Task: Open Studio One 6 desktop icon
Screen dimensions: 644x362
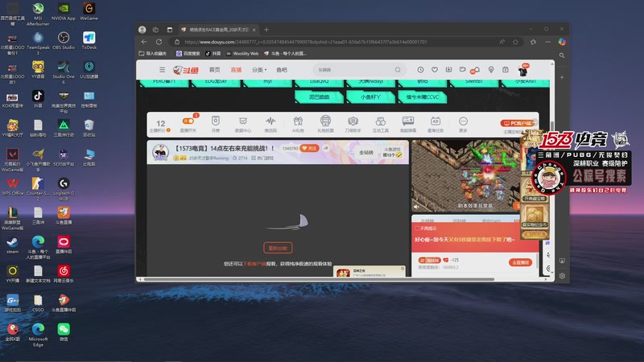Action: [x=64, y=72]
